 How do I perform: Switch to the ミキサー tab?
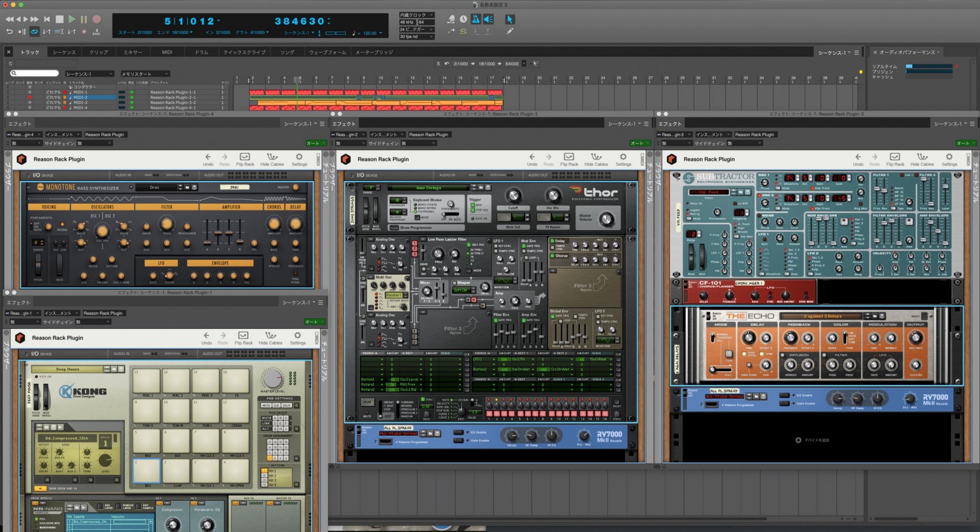(133, 52)
